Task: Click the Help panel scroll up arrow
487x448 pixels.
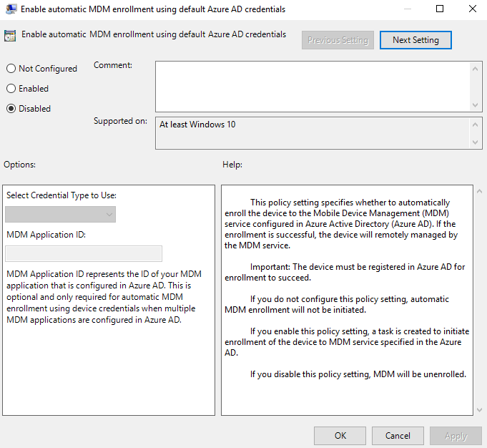Action: point(480,192)
